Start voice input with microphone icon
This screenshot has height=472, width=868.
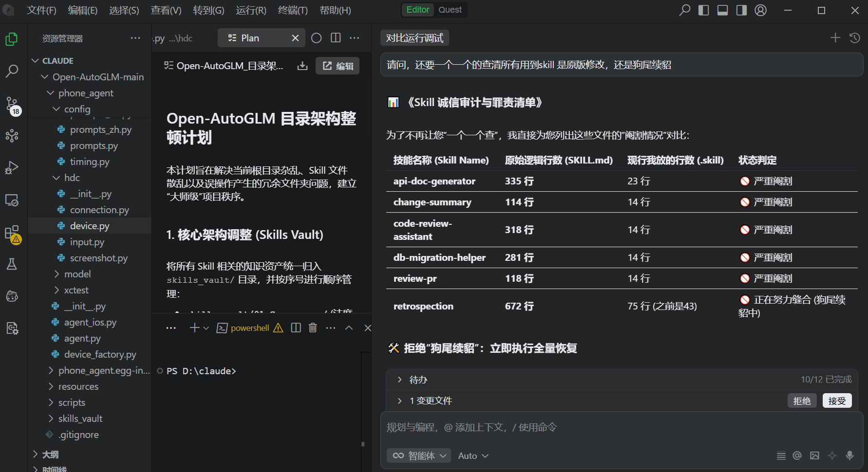point(849,455)
